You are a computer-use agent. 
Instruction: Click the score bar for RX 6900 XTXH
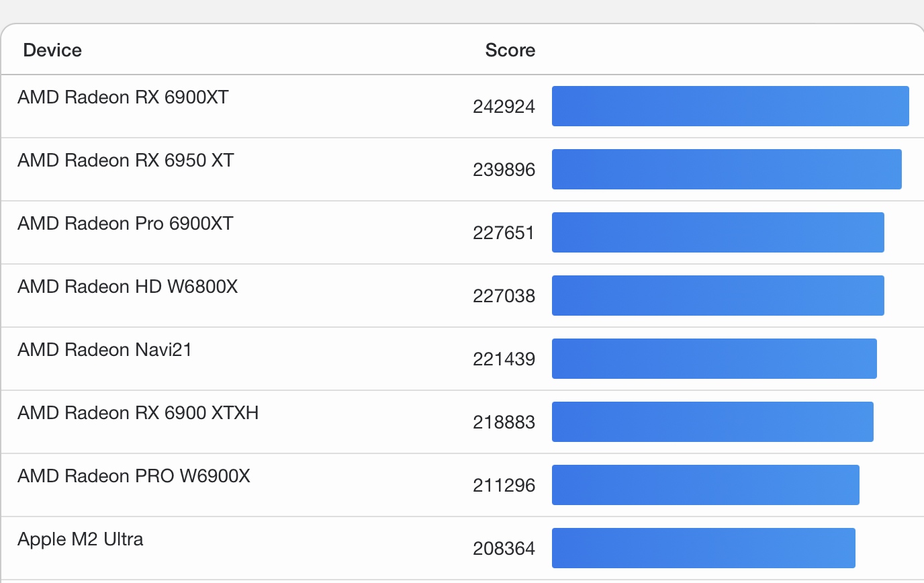[x=712, y=422]
